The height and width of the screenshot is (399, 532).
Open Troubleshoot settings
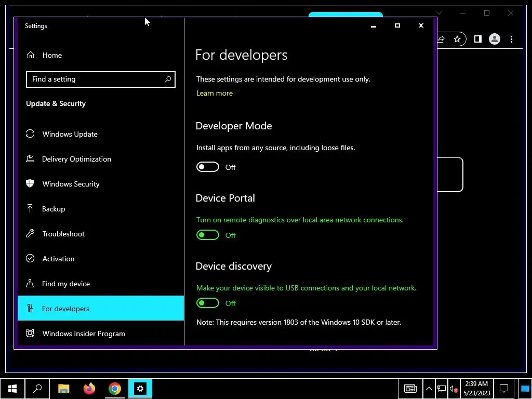100,234
